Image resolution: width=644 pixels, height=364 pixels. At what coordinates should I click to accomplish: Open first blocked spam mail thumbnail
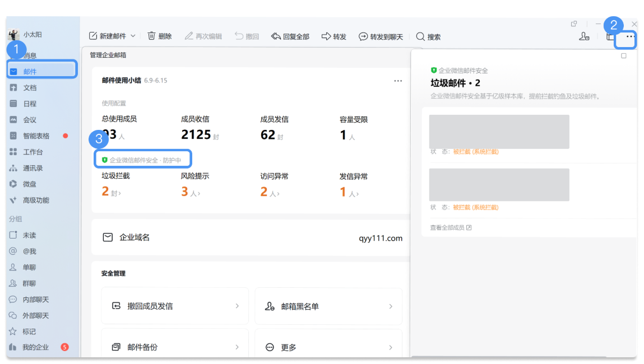pos(499,132)
